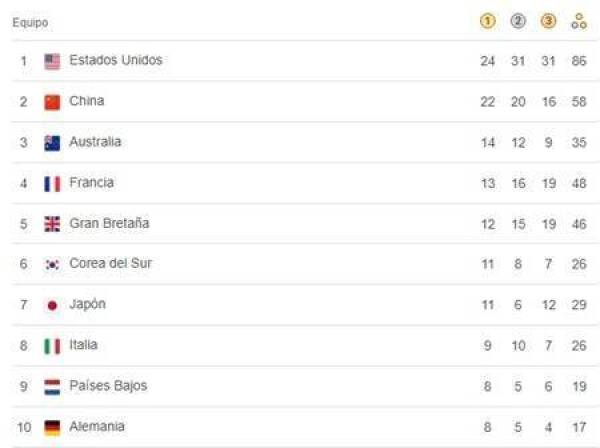Click the Italy flag icon
Image resolution: width=600 pixels, height=448 pixels.
tap(53, 346)
